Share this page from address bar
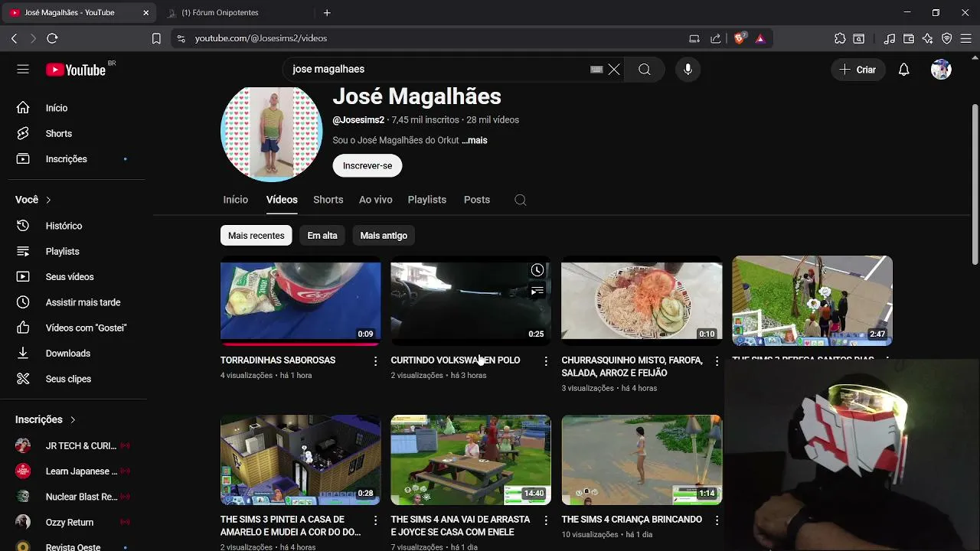Screen dimensions: 980x551 coord(716,38)
